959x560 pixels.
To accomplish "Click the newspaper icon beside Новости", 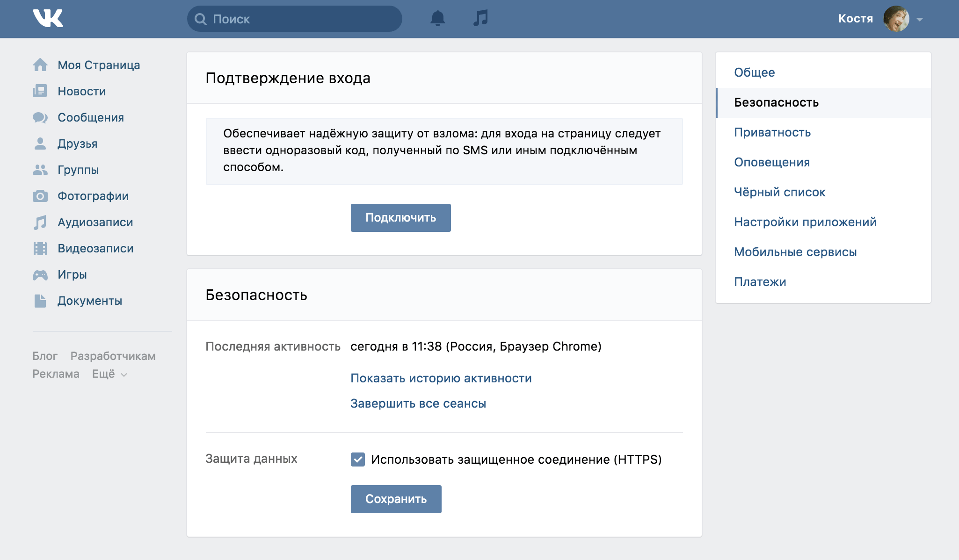I will (40, 91).
